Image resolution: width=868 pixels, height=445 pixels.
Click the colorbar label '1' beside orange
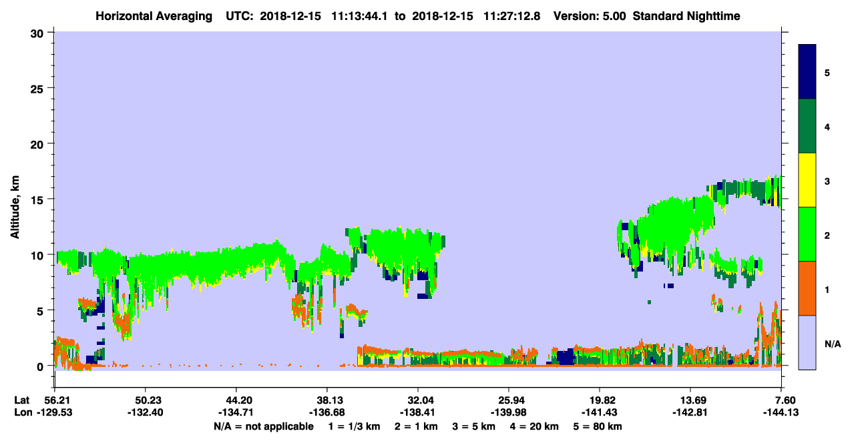(x=827, y=289)
